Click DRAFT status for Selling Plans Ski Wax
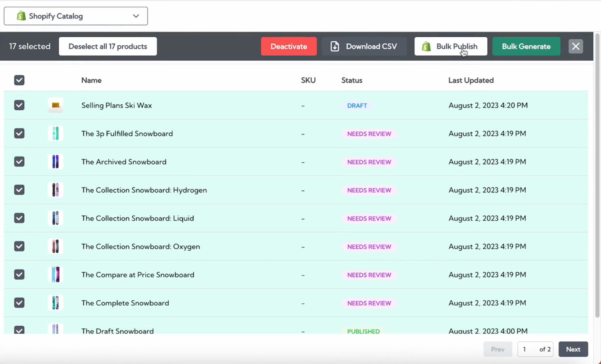 point(357,105)
